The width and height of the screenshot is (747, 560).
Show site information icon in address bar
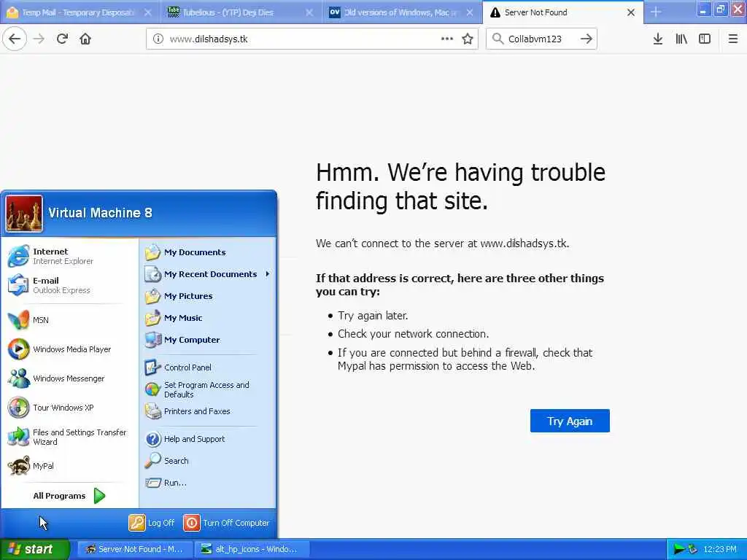[158, 39]
